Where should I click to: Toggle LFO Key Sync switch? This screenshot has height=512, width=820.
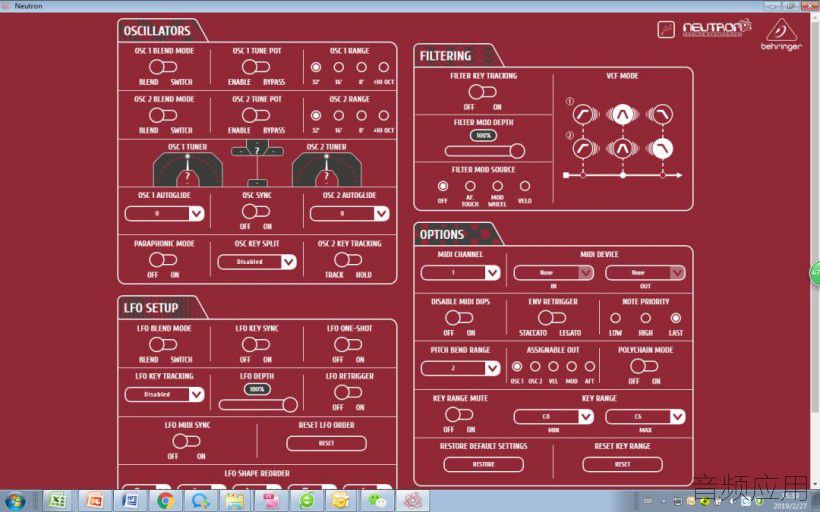click(x=256, y=344)
